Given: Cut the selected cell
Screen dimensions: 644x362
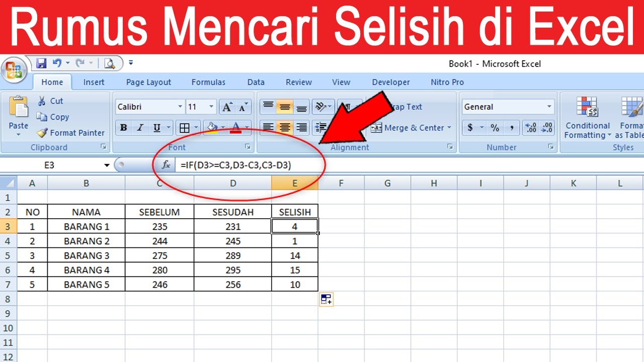Looking at the screenshot, I should (50, 101).
